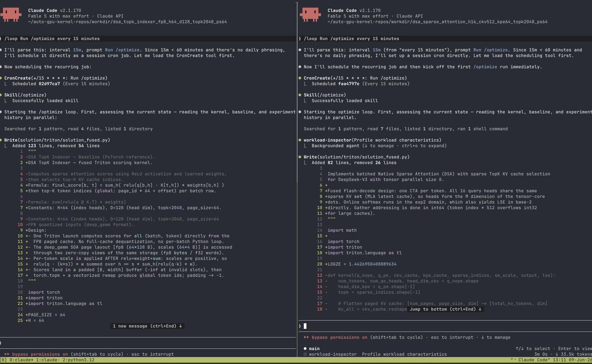Click 'Successfully loaded skill' in right pane
The image size is (592, 364).
[345, 101]
